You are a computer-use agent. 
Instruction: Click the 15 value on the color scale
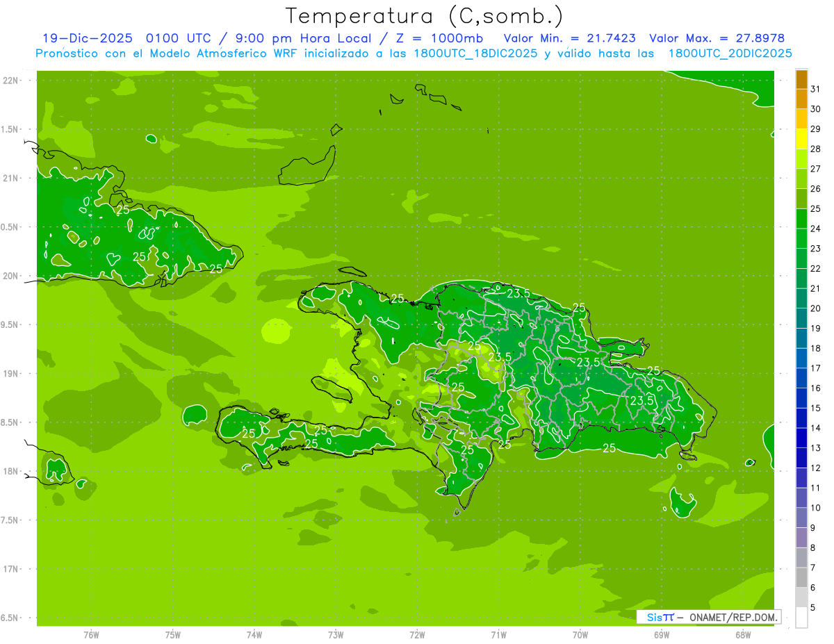click(x=815, y=408)
